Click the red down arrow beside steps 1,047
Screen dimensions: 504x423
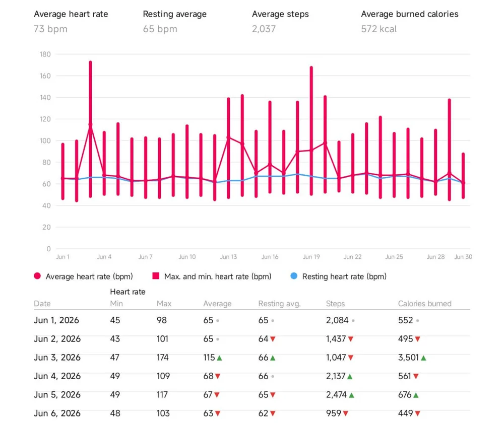tap(351, 358)
